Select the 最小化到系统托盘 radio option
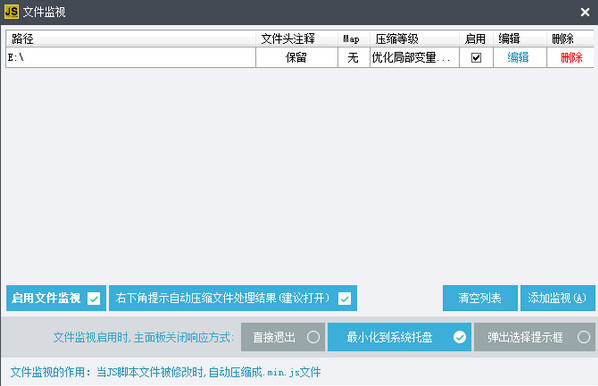Viewport: 598px width, 386px height. pos(400,337)
